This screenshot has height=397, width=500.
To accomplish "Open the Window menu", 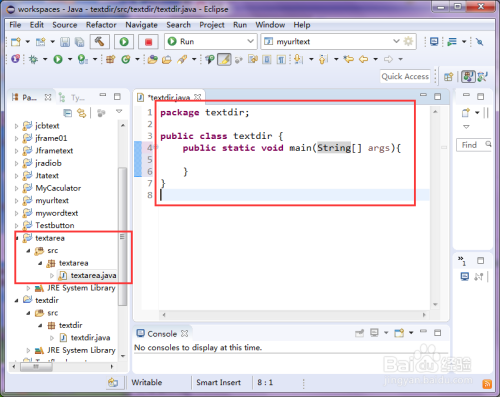I will click(270, 25).
